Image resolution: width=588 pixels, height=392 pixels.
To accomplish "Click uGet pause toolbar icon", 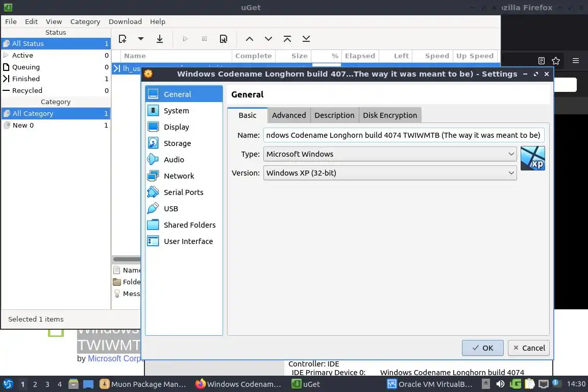I will (204, 39).
